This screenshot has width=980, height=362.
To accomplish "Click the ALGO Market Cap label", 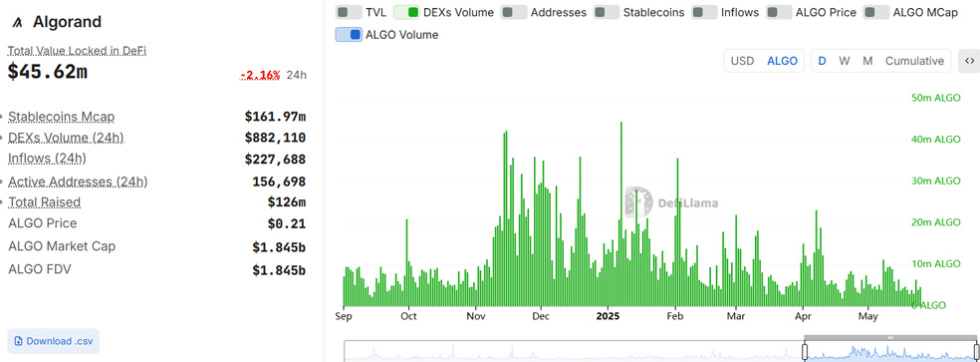I will click(x=62, y=246).
